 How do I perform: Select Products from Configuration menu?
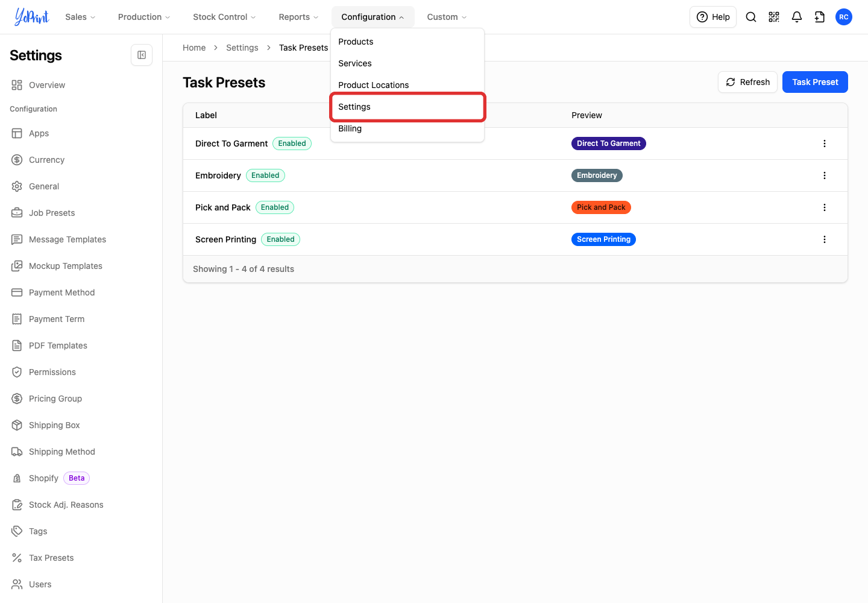point(407,42)
